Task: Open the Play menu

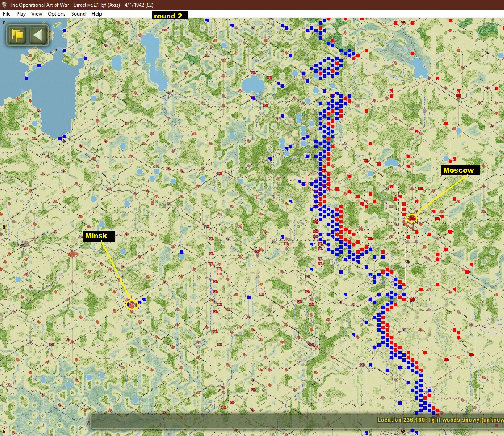Action: click(21, 14)
